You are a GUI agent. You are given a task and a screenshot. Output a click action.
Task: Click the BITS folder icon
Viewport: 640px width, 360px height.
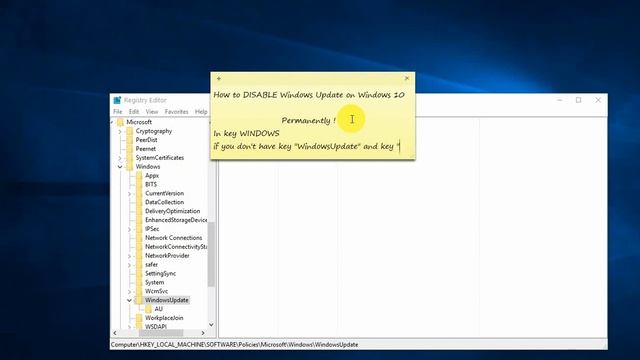139,184
